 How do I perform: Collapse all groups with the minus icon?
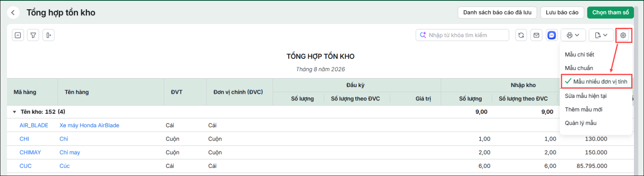pos(18,35)
